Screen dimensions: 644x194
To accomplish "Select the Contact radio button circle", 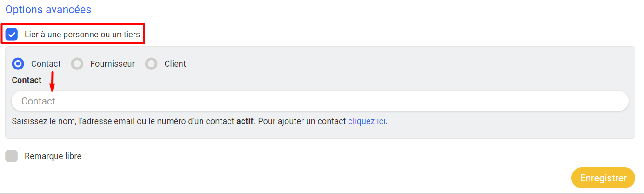I will click(x=18, y=64).
